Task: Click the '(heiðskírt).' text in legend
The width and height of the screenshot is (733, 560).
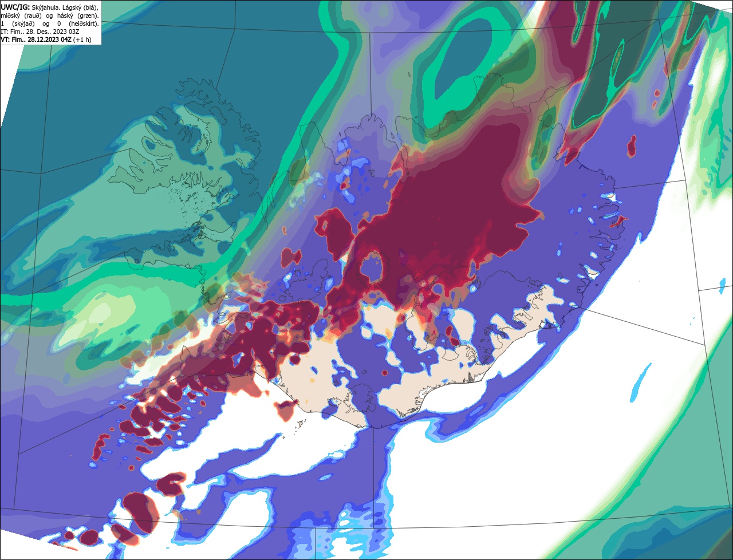Action: pyautogui.click(x=84, y=23)
